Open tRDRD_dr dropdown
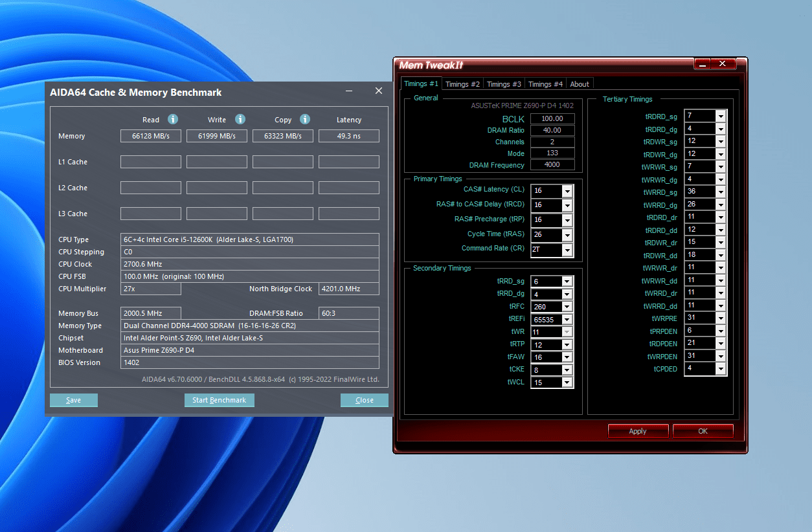Viewport: 812px width, 532px height. tap(721, 217)
